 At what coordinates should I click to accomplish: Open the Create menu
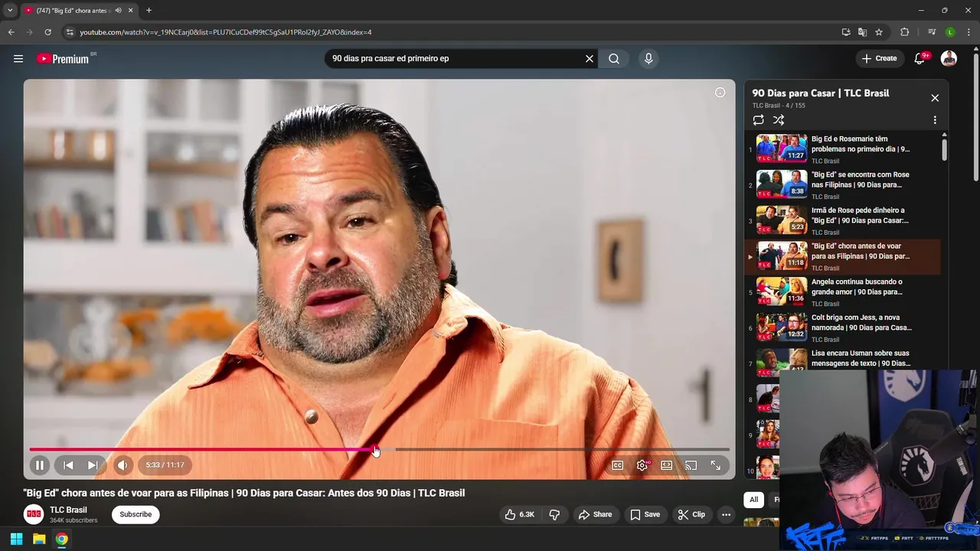click(879, 58)
